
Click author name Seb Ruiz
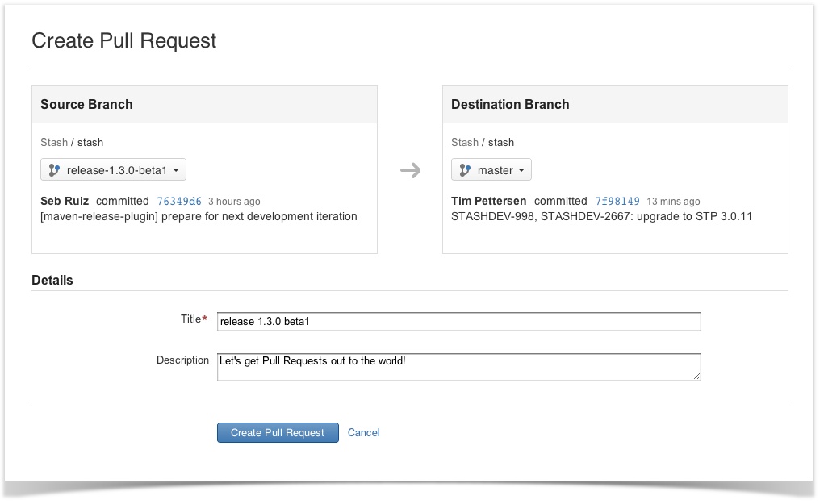[x=65, y=201]
